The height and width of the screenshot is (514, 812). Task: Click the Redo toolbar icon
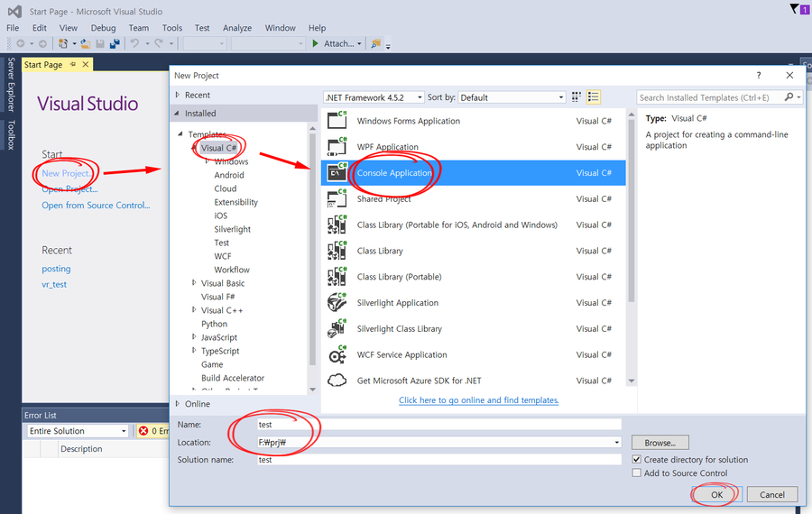(x=159, y=43)
